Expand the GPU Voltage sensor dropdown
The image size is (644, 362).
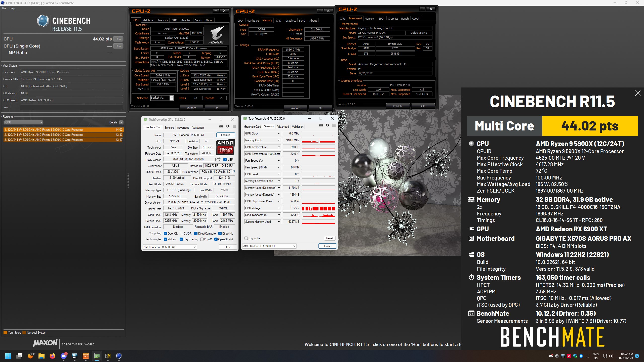pyautogui.click(x=278, y=208)
